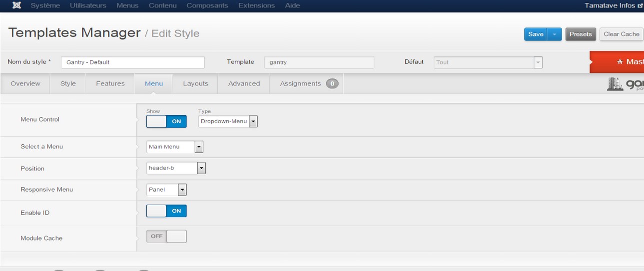Click the Assignments count badge

click(x=332, y=84)
